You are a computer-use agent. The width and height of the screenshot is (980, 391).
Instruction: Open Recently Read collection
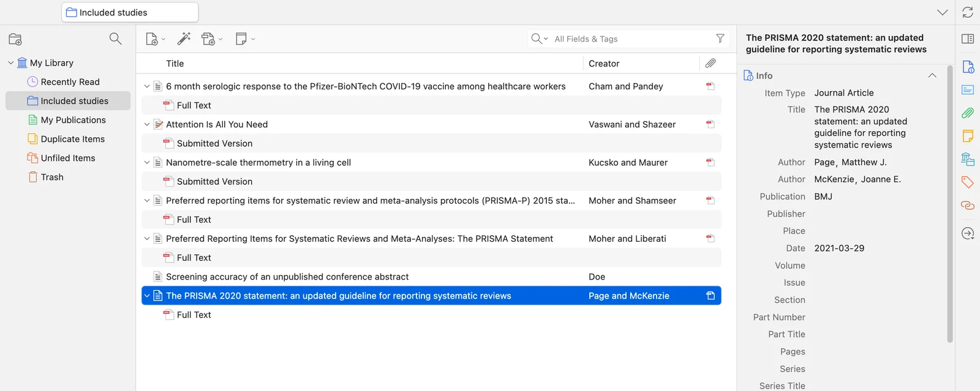pyautogui.click(x=70, y=81)
